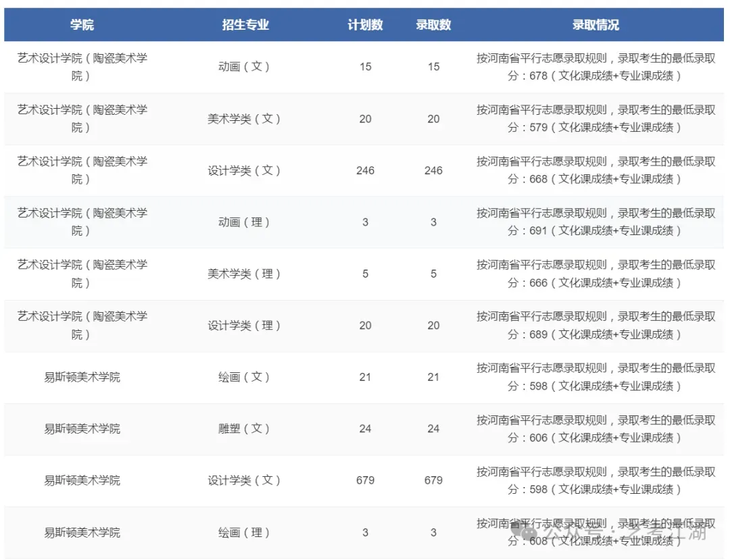The width and height of the screenshot is (730, 560).
Task: Click 录取数 value 20 for 设计学类（理）
Action: 433,325
